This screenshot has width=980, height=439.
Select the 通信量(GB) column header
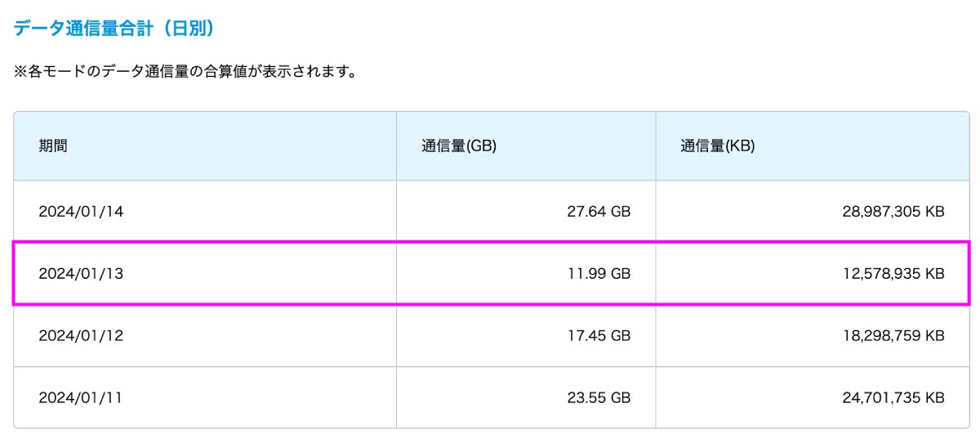pyautogui.click(x=526, y=146)
